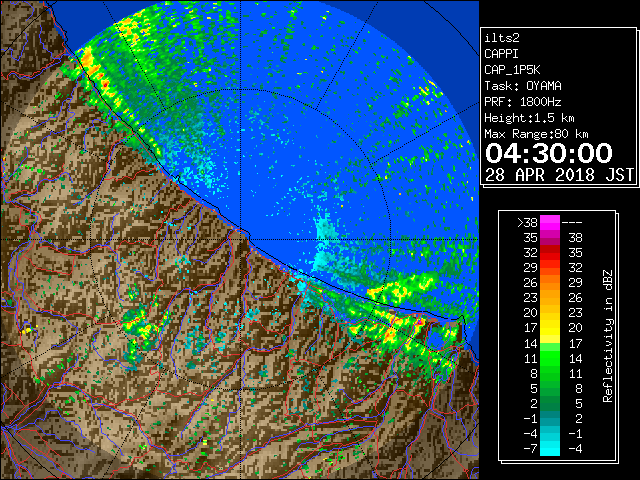
Task: Select the green 8 dBZ color swatch
Action: click(x=550, y=373)
